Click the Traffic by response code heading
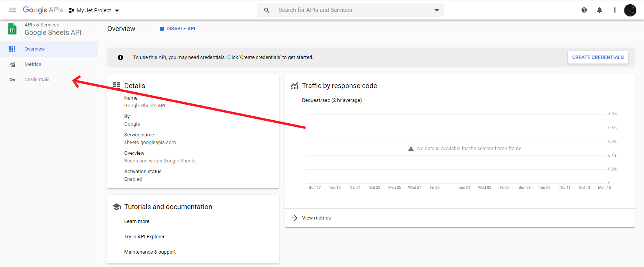This screenshot has height=267, width=644. click(340, 86)
